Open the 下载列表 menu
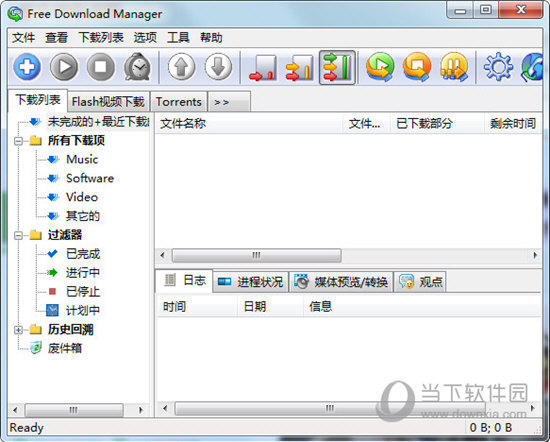Viewport: 550px width, 442px height. [101, 37]
